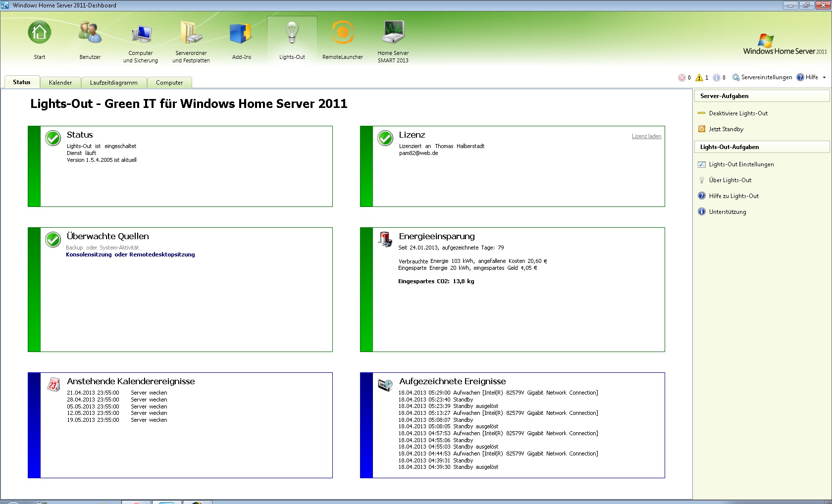
Task: Select event 18.04.2013 04:39:30 Standby ausgelöst
Action: 448,467
